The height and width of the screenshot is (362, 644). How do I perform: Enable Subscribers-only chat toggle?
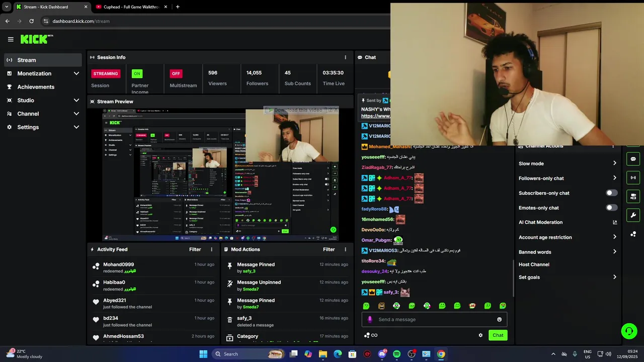611,193
